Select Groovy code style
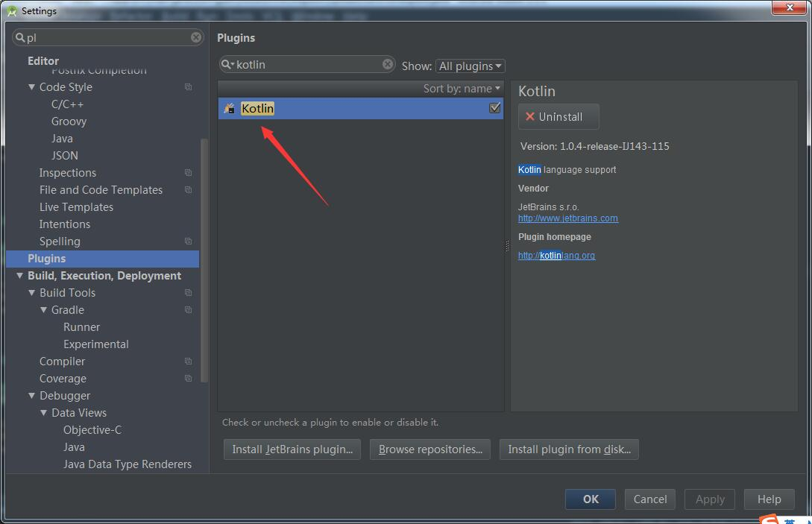Image resolution: width=812 pixels, height=524 pixels. (x=69, y=121)
